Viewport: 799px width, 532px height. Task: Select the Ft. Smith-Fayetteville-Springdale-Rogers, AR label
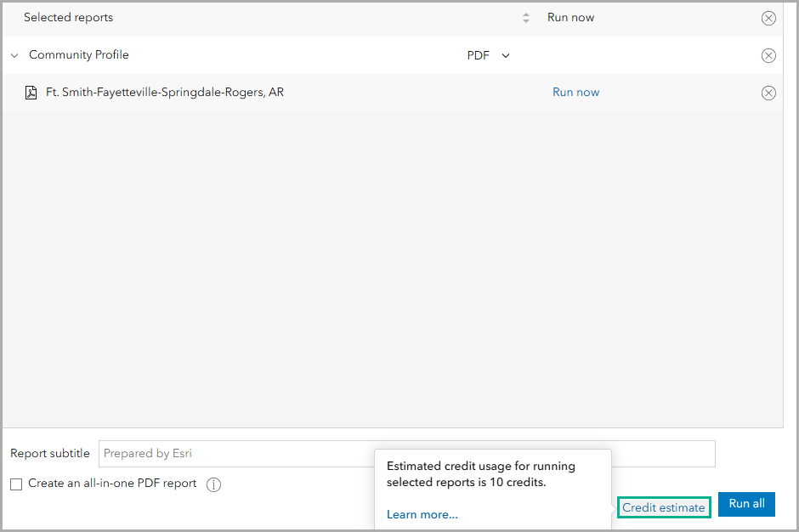(164, 92)
